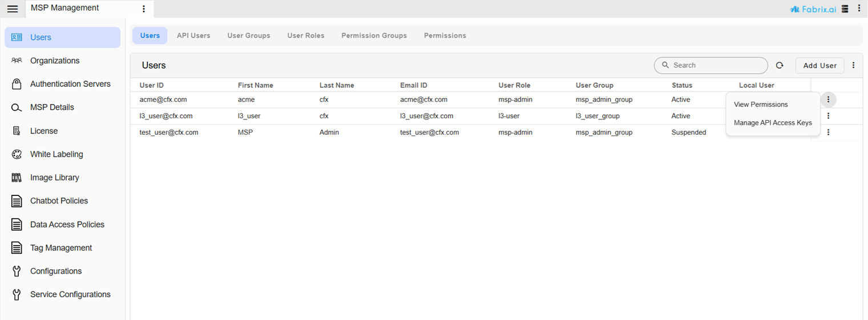Click the Data Access Policies document icon

point(17,225)
